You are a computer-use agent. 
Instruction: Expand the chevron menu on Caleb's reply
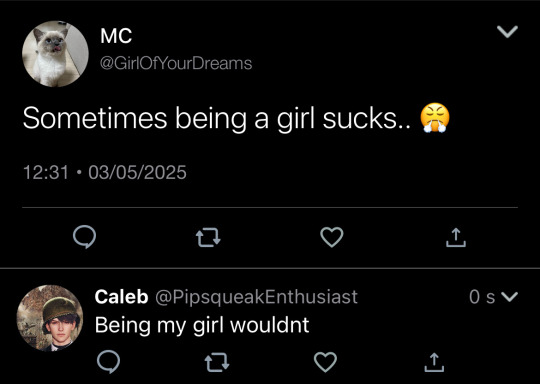(x=510, y=297)
